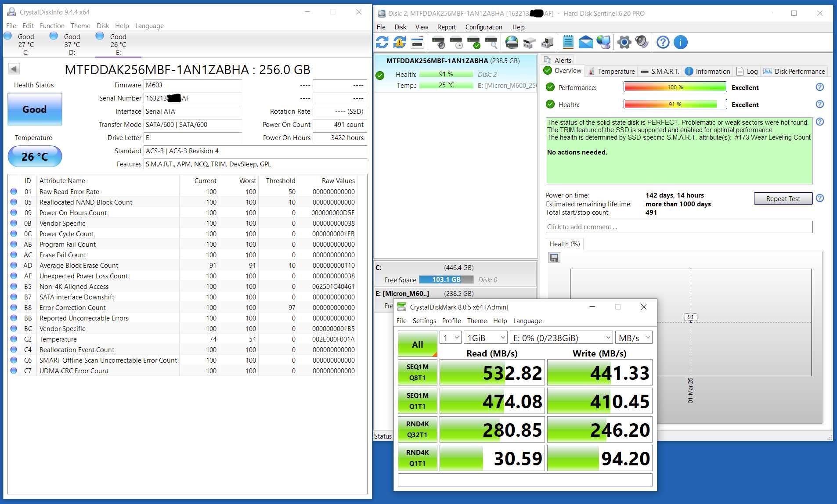
Task: Start the short self-test (disk with clock icon)
Action: [456, 42]
